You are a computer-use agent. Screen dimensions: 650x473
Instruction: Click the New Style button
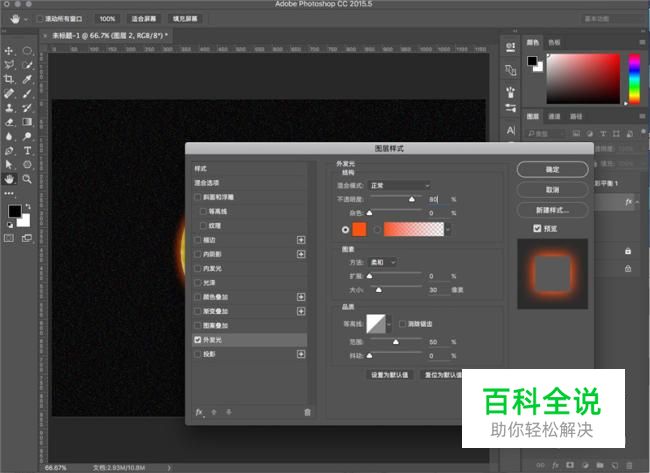click(x=552, y=210)
